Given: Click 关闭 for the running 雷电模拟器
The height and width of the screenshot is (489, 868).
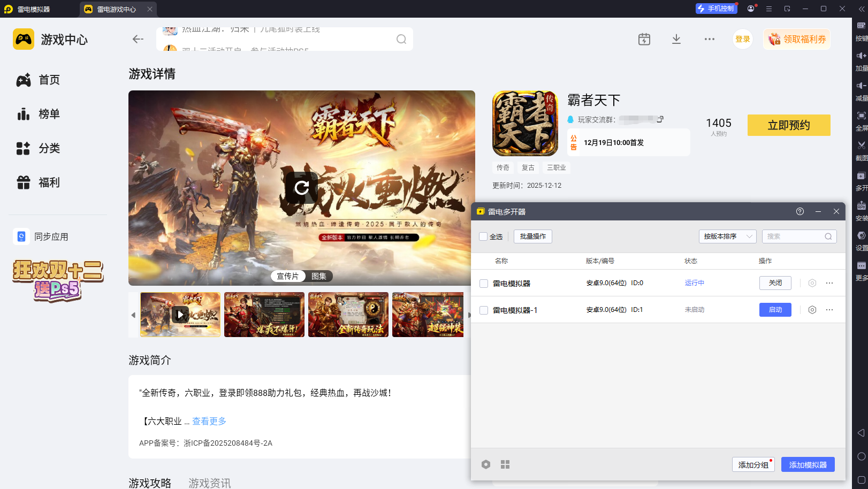Looking at the screenshot, I should tap(775, 283).
